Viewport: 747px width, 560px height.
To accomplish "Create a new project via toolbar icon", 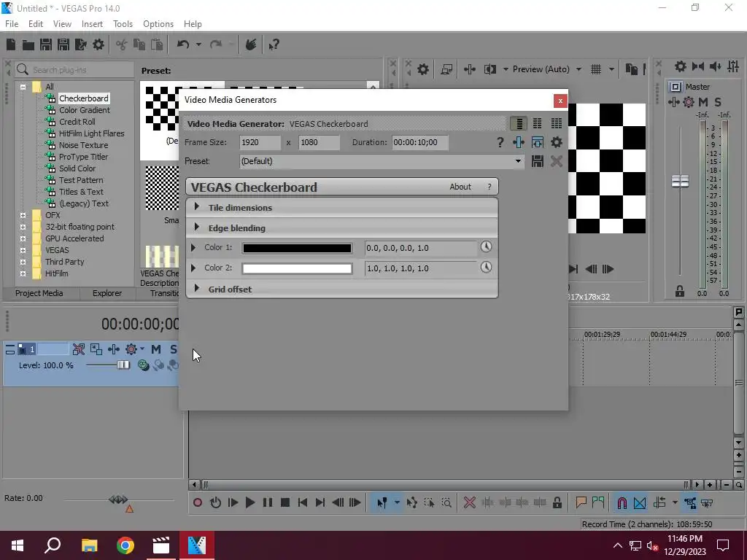I will [x=11, y=44].
